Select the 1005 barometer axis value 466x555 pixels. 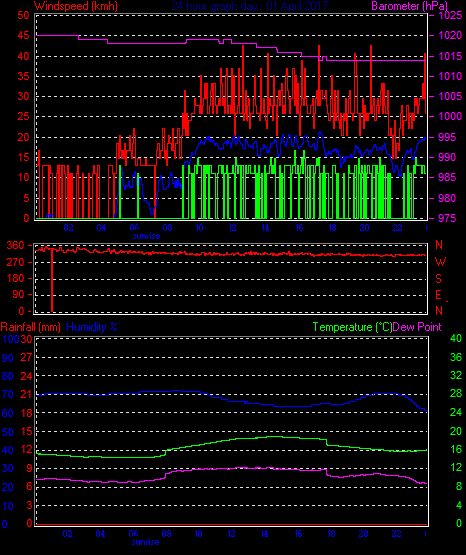pyautogui.click(x=450, y=96)
